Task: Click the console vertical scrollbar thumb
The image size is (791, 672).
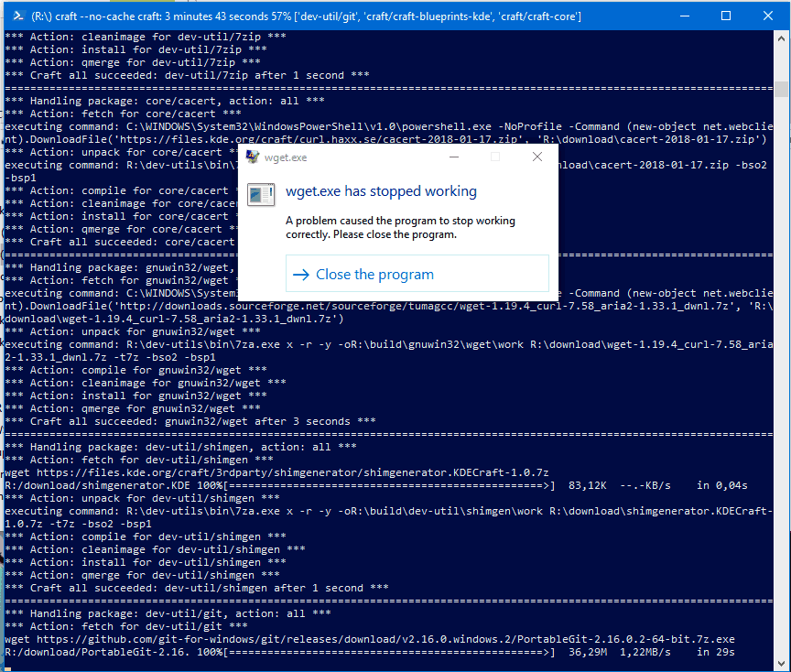Action: coord(782,89)
